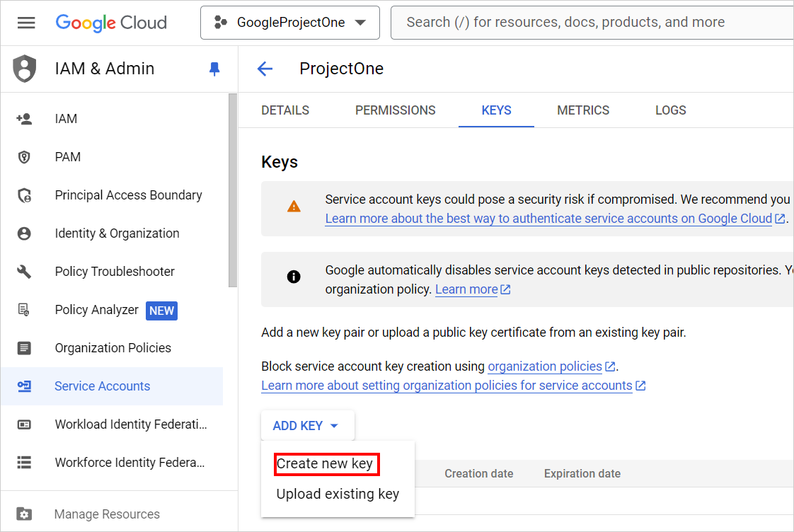Click the Creation date column header
Viewport: 794px width, 532px height.
pyautogui.click(x=478, y=474)
